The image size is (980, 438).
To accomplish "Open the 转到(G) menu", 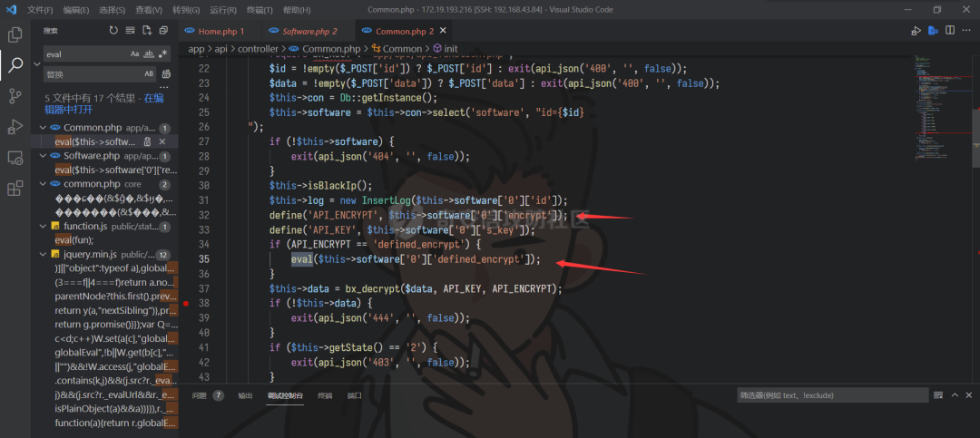I will click(186, 10).
